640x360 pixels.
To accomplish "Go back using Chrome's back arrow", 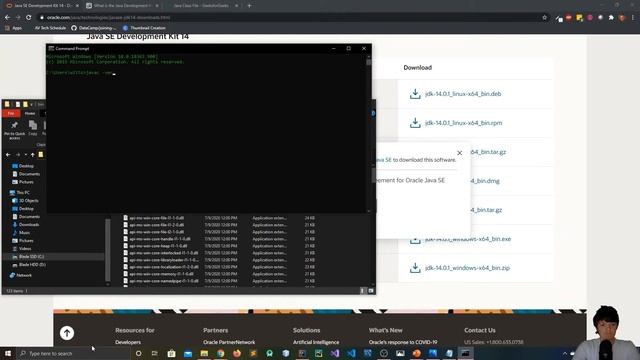I will point(7,18).
